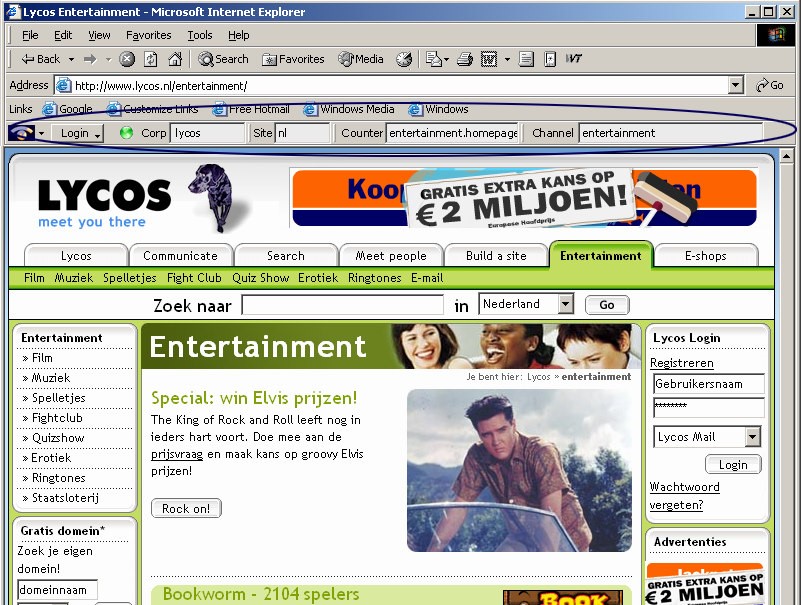Image resolution: width=801 pixels, height=605 pixels.
Task: Open Spelletjes in Entertainment sidebar
Action: click(59, 398)
